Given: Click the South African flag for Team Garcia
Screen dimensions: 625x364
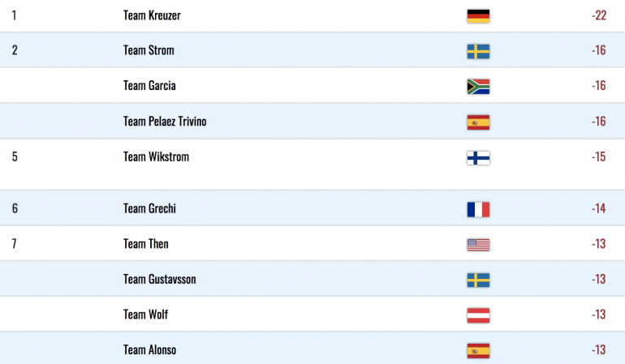Looking at the screenshot, I should 478,87.
